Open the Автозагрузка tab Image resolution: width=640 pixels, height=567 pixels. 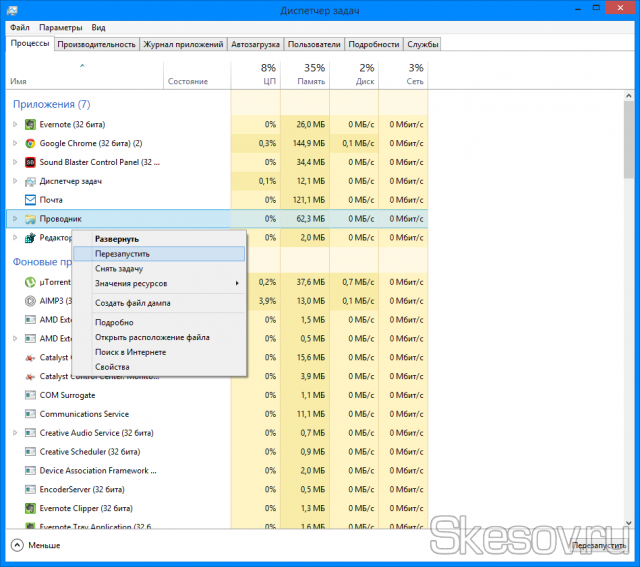[x=256, y=45]
